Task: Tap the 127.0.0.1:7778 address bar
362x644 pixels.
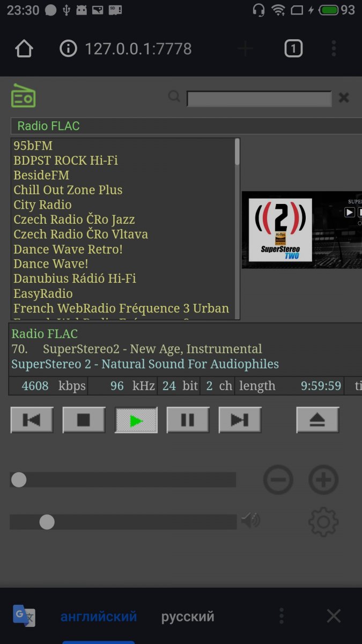Action: (x=138, y=49)
